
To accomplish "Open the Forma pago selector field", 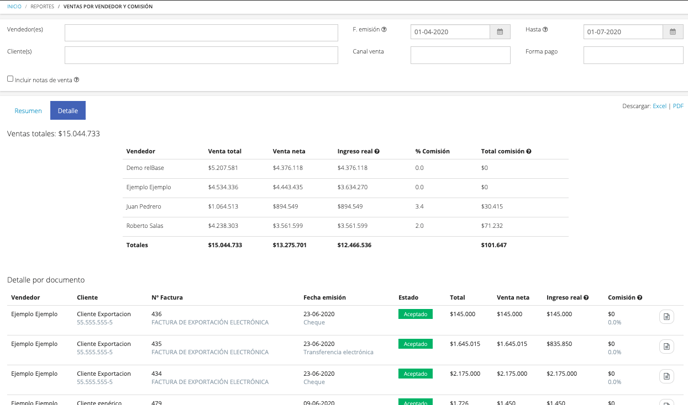I will coord(633,55).
